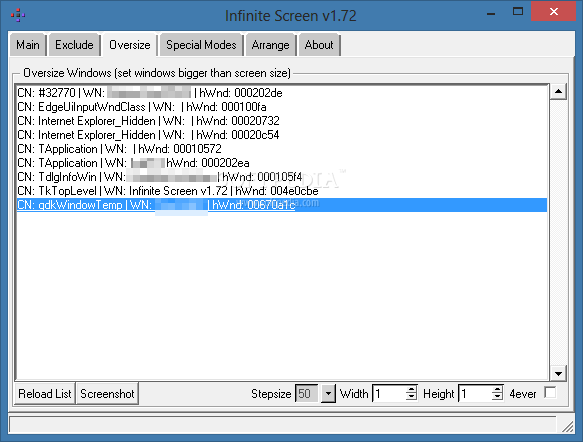Select the highlighted gdkWindowTemp entry
The height and width of the screenshot is (442, 583).
click(282, 205)
